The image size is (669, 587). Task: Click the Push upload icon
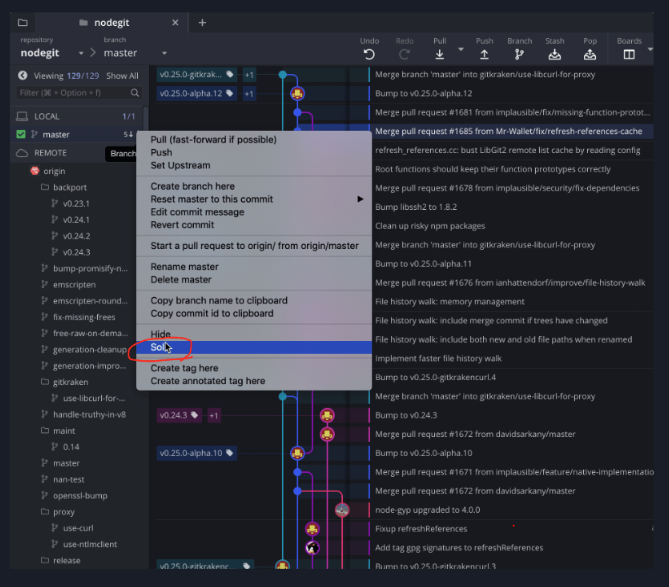point(484,55)
